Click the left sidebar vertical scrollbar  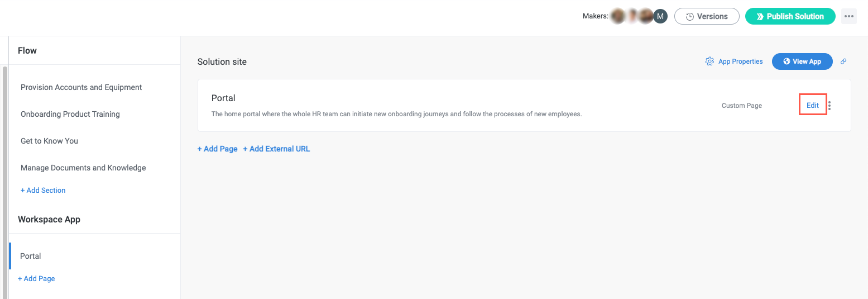click(x=5, y=168)
